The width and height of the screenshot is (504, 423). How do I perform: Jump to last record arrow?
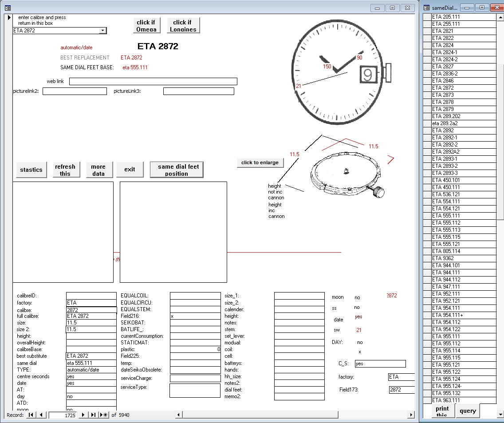coord(93,415)
